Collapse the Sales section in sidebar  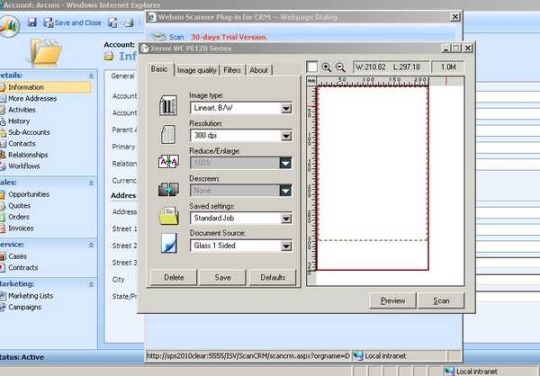91,183
